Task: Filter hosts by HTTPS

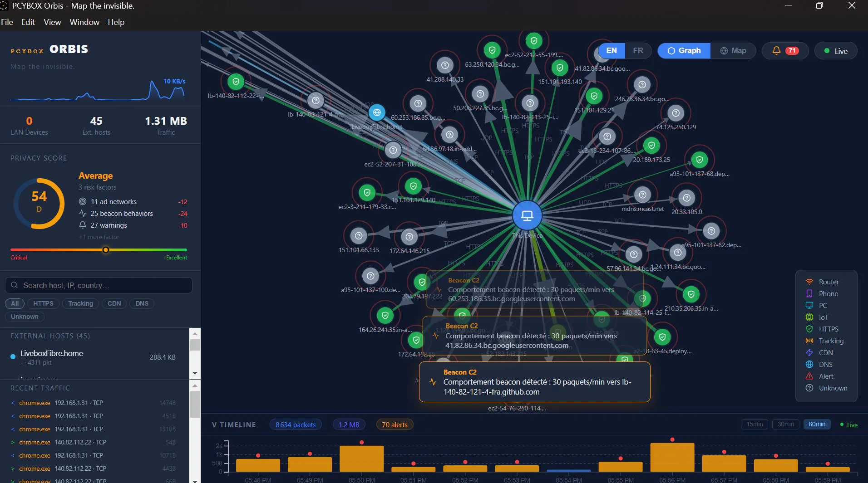Action: pyautogui.click(x=44, y=304)
